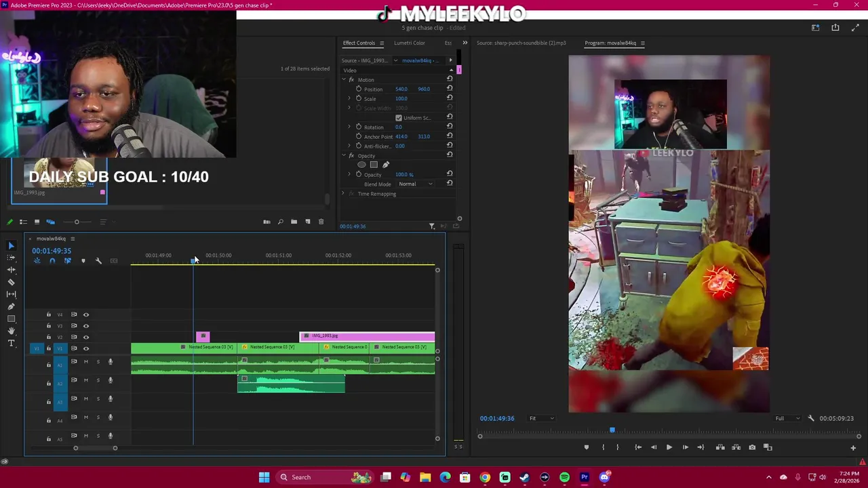Solo audio track A2
This screenshot has width=868, height=488.
point(98,380)
